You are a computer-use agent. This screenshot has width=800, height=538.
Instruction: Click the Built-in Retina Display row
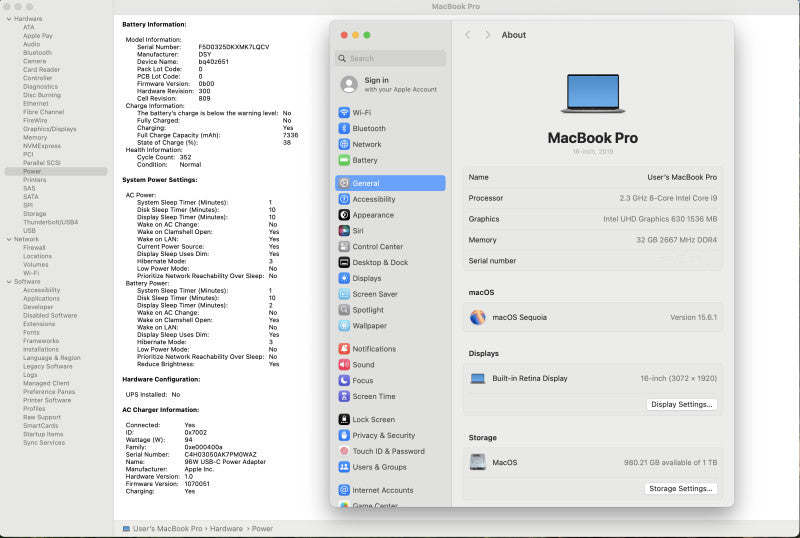[x=592, y=378]
